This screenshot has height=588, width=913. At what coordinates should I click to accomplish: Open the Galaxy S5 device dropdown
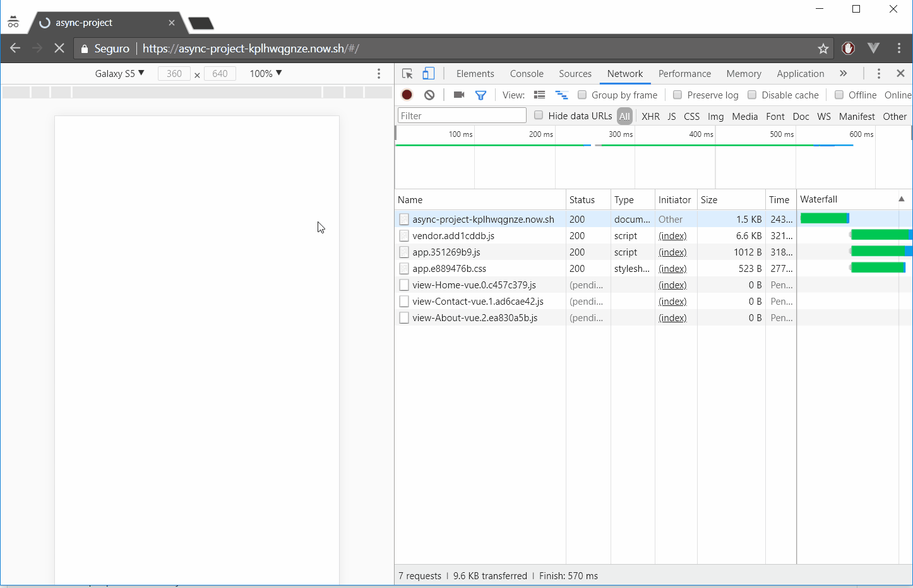119,73
